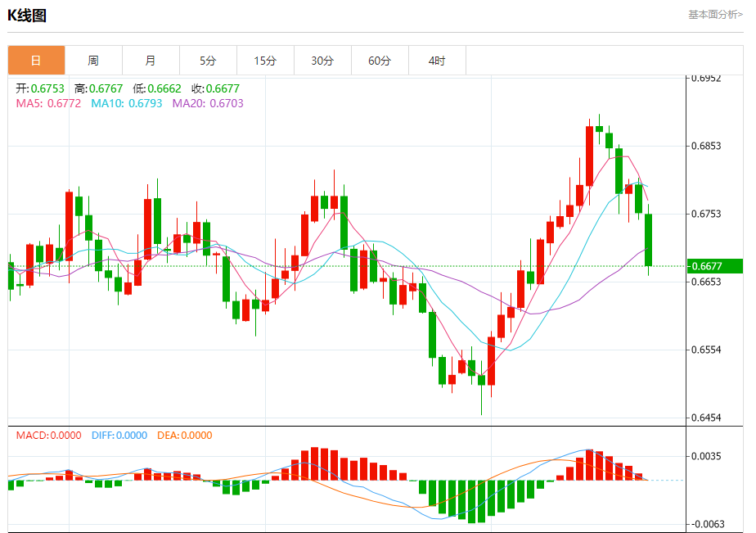Click the MA5: 0.6772 label
The image size is (756, 533).
click(x=49, y=103)
